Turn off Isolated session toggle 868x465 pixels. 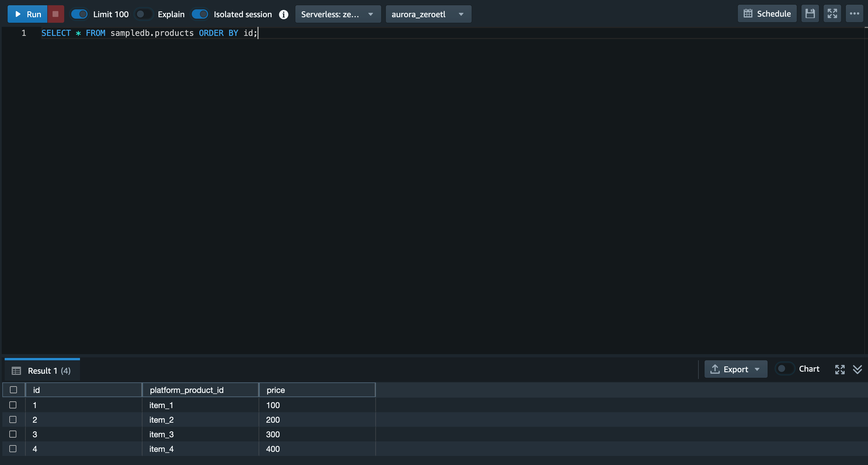click(200, 14)
